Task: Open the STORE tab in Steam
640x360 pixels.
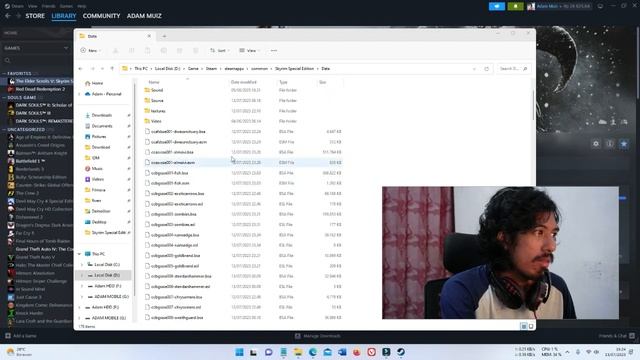Action: coord(35,16)
